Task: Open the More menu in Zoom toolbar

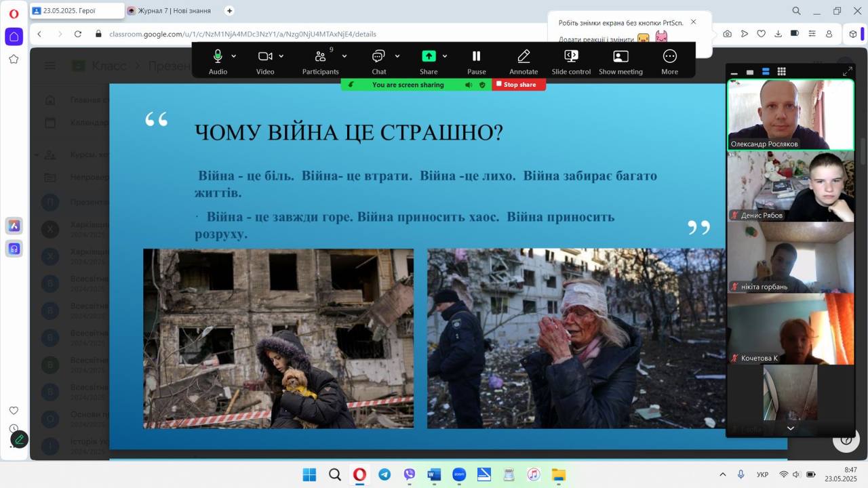Action: 670,62
